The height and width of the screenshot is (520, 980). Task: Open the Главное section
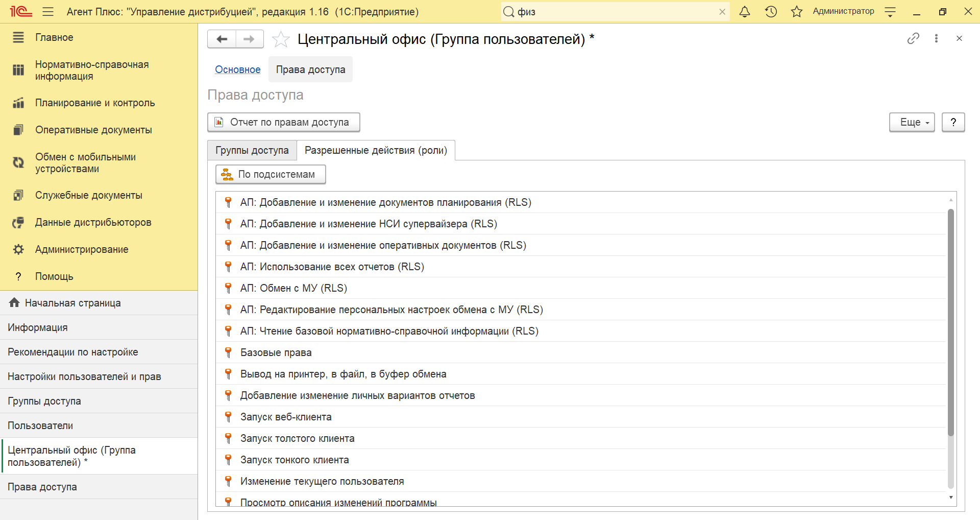(99, 37)
